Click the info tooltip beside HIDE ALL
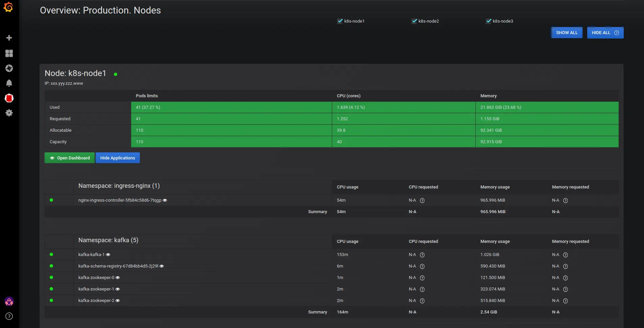The width and height of the screenshot is (644, 328). pyautogui.click(x=617, y=32)
